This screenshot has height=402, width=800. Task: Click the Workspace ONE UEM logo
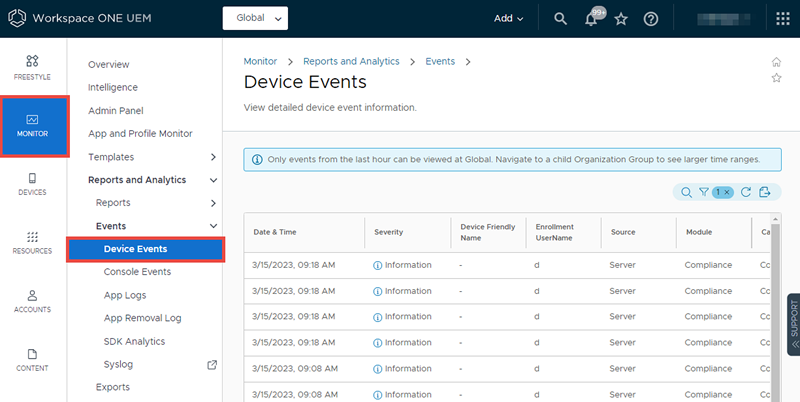17,18
